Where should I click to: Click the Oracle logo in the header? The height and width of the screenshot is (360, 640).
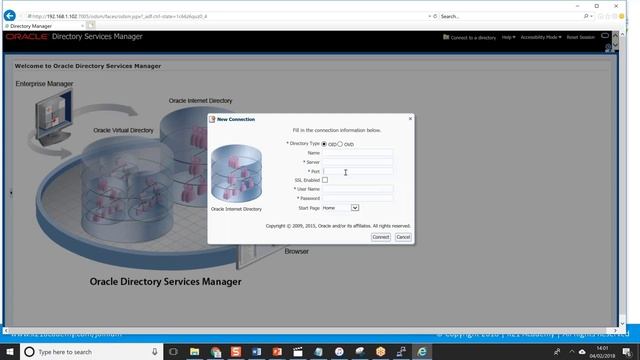point(27,37)
